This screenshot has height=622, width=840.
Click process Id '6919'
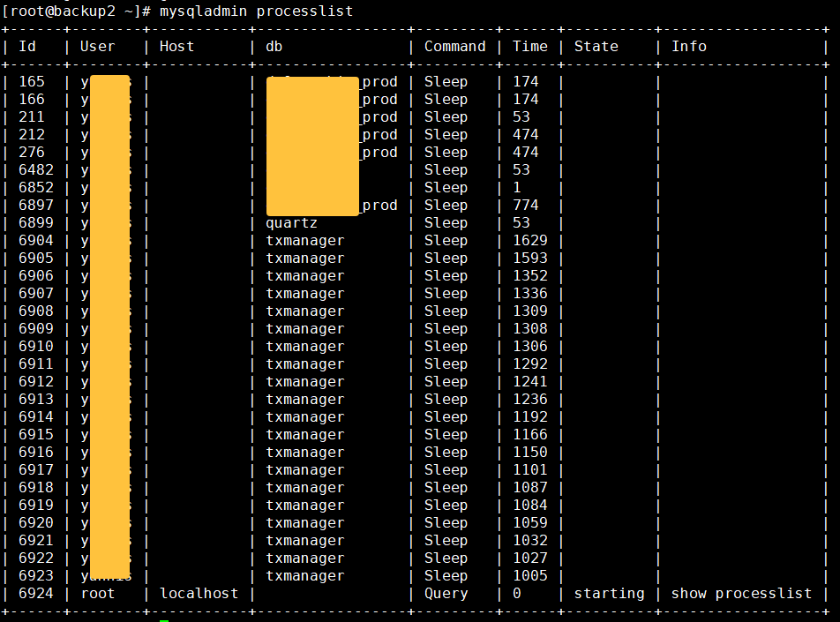click(36, 506)
